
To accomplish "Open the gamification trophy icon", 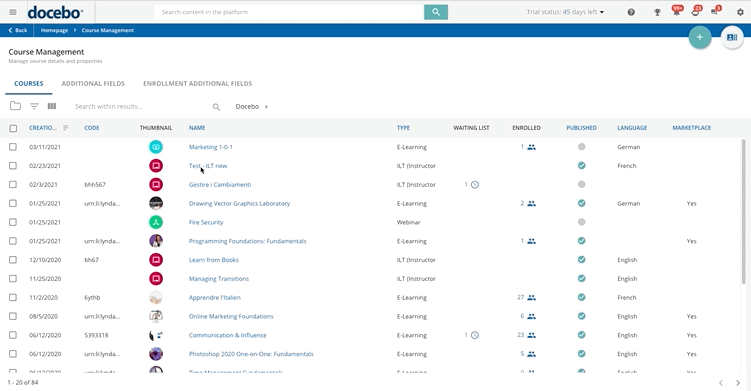I will click(x=657, y=12).
